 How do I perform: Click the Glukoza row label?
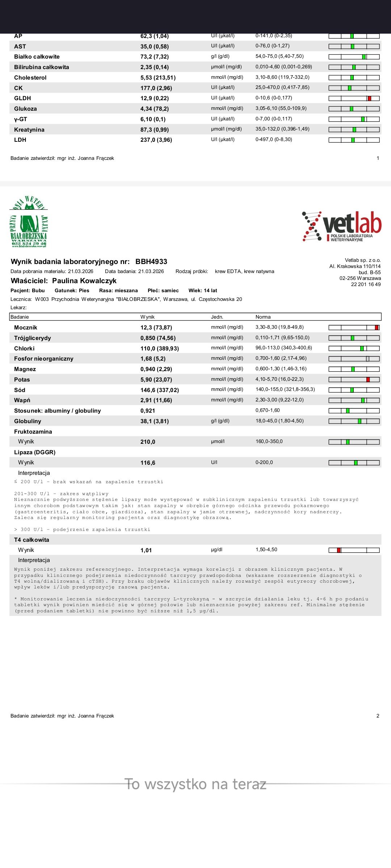(25, 109)
